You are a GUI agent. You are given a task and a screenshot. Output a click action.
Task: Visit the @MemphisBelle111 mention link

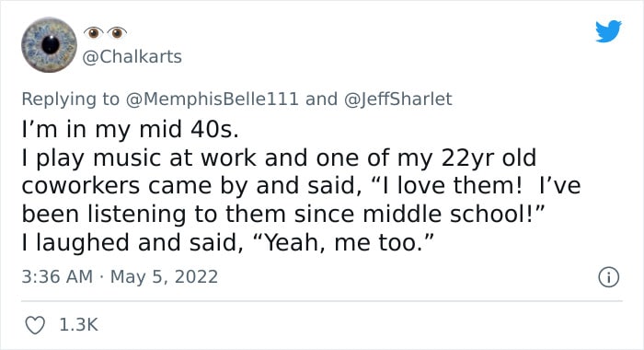pos(212,99)
